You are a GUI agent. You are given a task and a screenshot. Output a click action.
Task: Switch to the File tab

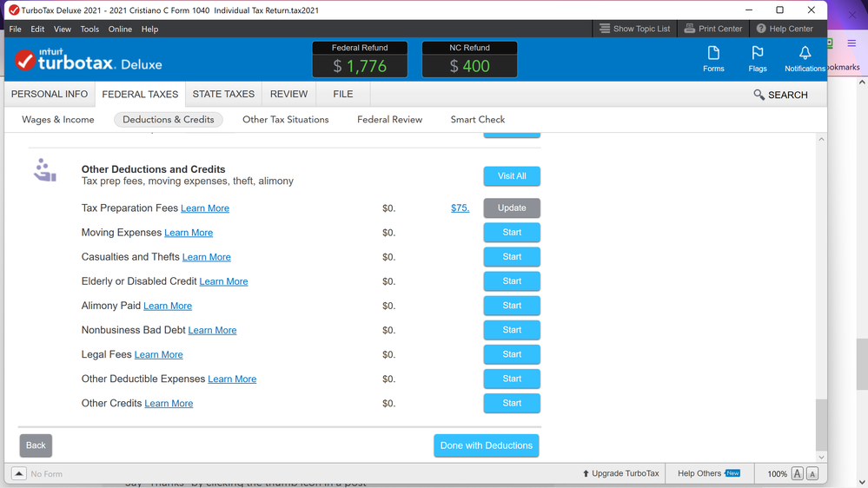pos(343,94)
